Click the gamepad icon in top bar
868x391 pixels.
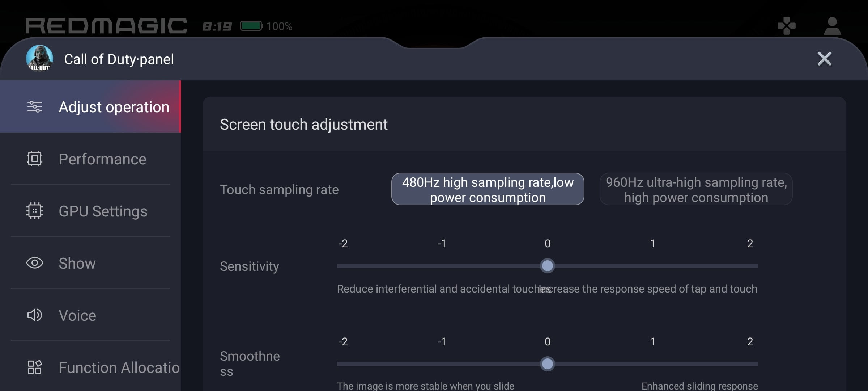pyautogui.click(x=786, y=26)
